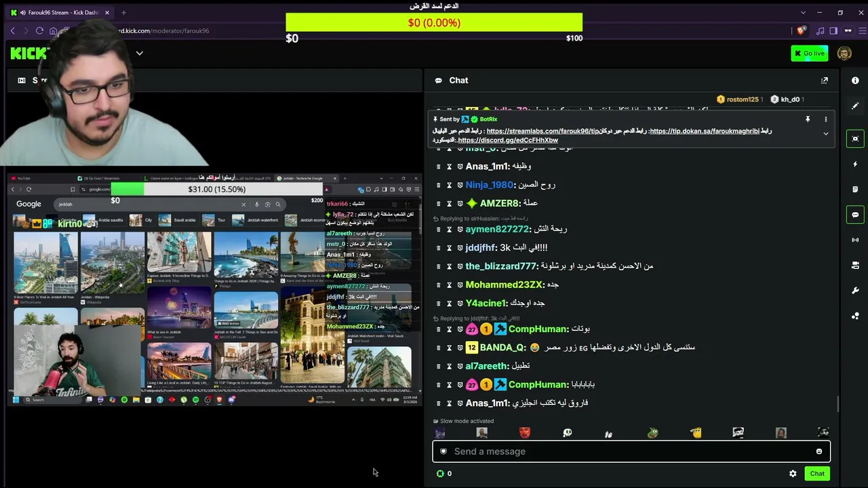This screenshot has width=868, height=488.
Task: Open the browser hamburger menu
Action: coord(863,30)
